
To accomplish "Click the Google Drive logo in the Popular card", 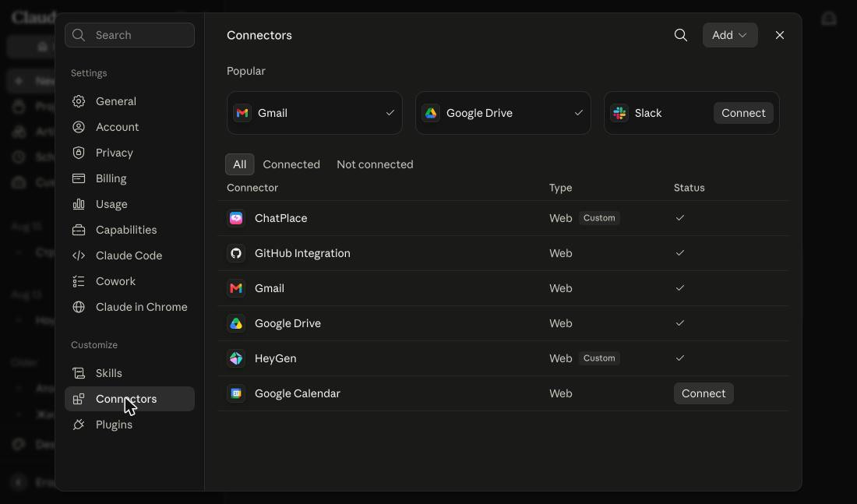I will click(431, 113).
